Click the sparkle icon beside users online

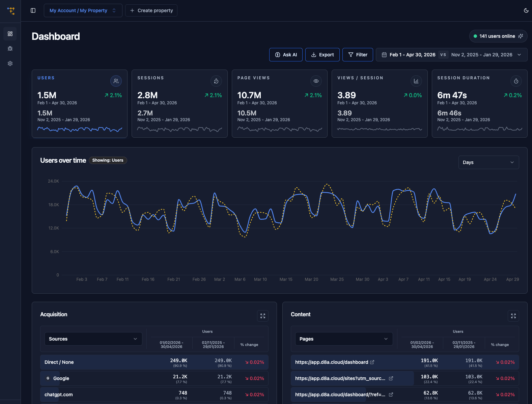pos(521,36)
